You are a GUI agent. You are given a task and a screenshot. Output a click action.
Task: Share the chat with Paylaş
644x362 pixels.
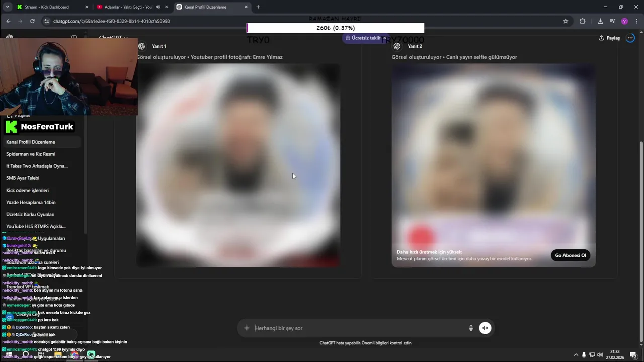tap(609, 38)
